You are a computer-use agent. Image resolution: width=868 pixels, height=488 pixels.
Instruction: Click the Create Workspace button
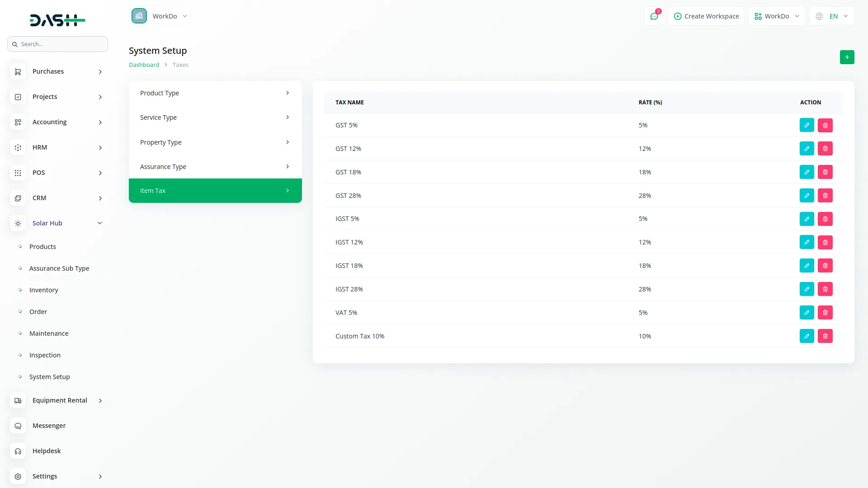tap(706, 16)
